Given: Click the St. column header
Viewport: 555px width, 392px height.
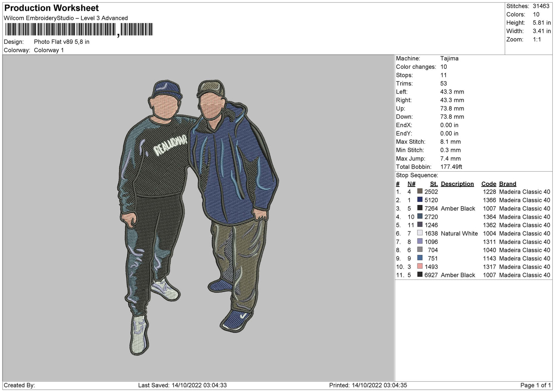Looking at the screenshot, I should click(434, 184).
